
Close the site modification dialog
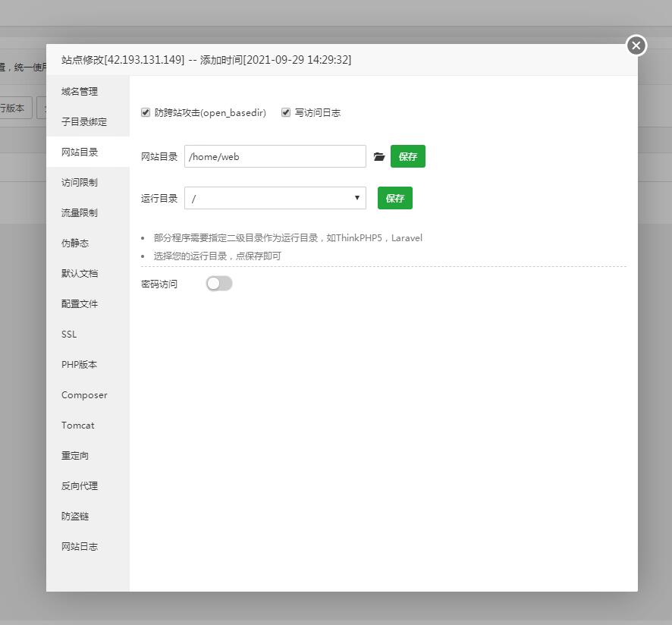(636, 46)
